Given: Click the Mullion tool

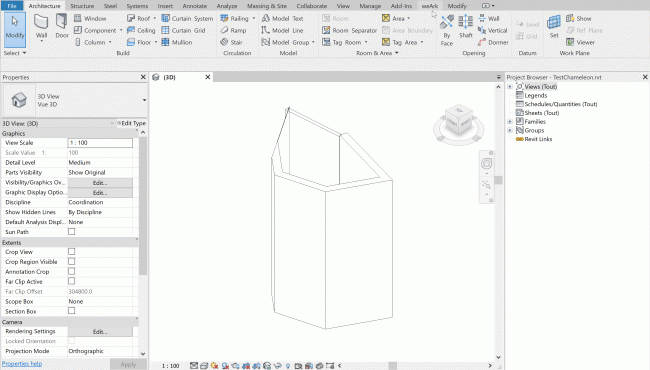Looking at the screenshot, I should [x=177, y=42].
